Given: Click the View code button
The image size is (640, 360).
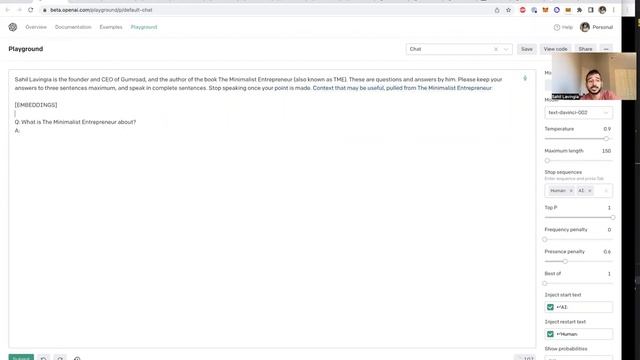Looking at the screenshot, I should (556, 49).
